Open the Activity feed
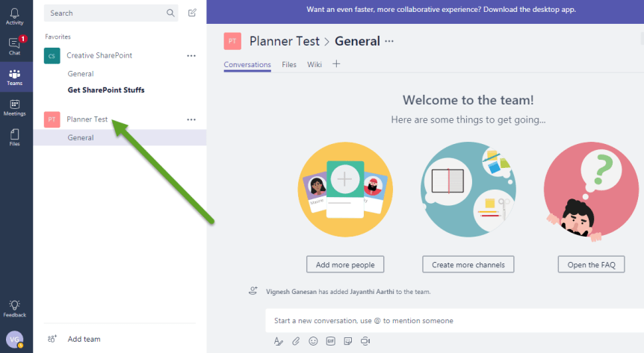This screenshot has width=644, height=353. 15,16
